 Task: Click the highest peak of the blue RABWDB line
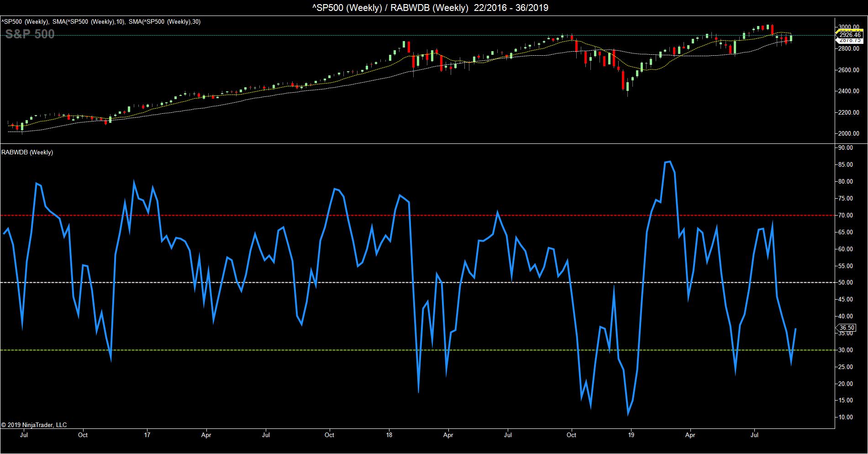click(668, 162)
